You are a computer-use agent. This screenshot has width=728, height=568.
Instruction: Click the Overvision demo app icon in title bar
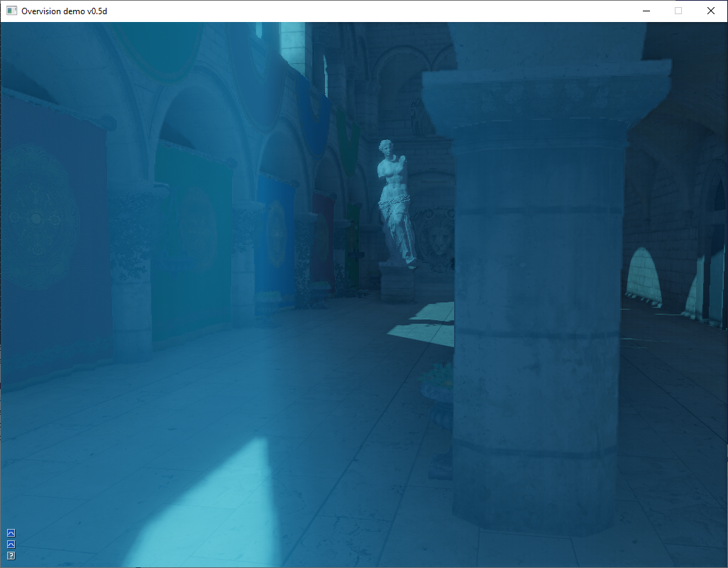tap(11, 11)
